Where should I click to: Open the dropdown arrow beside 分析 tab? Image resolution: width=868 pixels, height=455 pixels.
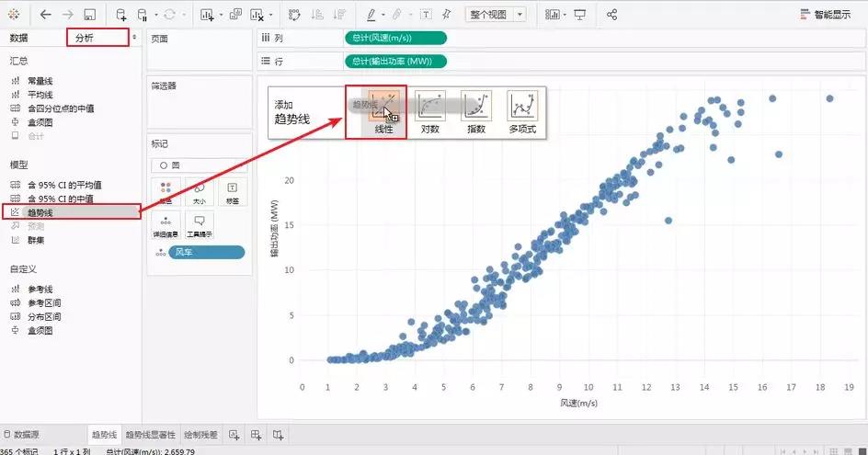tap(135, 38)
